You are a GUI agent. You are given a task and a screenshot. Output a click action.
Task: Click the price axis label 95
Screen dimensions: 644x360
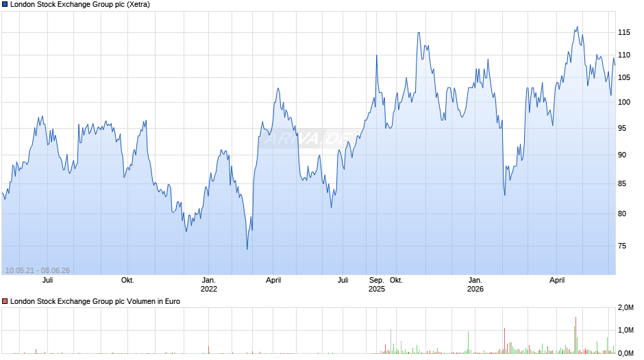pos(622,128)
